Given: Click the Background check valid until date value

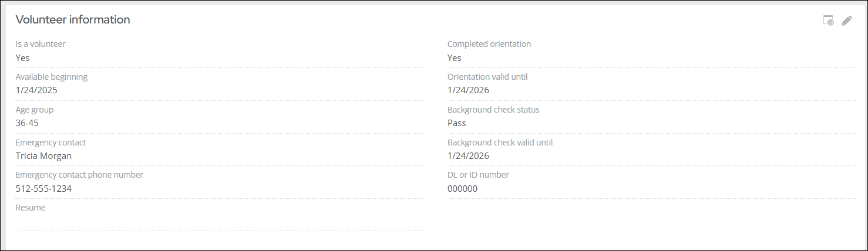Looking at the screenshot, I should pyautogui.click(x=468, y=156).
